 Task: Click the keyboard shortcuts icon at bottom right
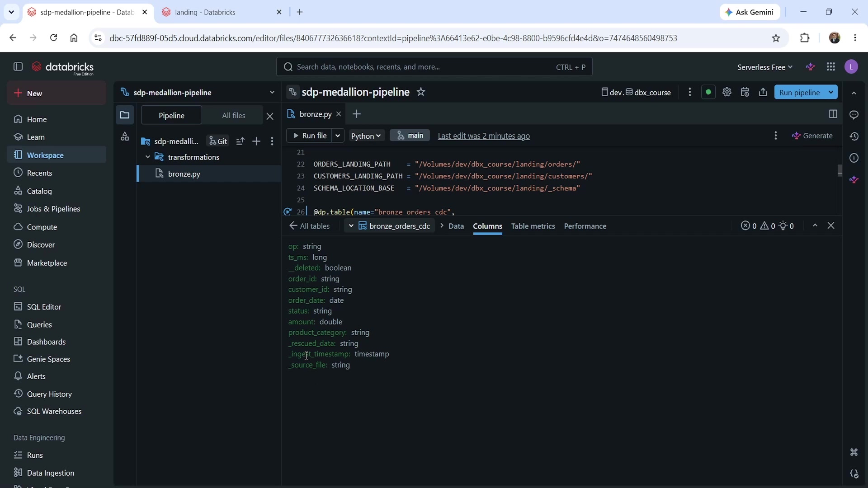pyautogui.click(x=854, y=452)
